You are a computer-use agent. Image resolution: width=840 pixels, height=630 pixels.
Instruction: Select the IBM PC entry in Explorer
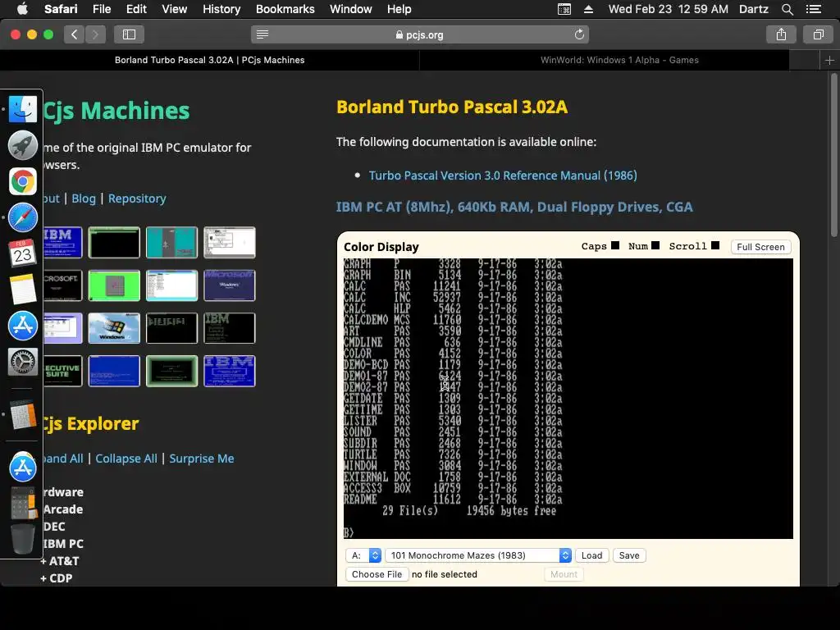(63, 544)
